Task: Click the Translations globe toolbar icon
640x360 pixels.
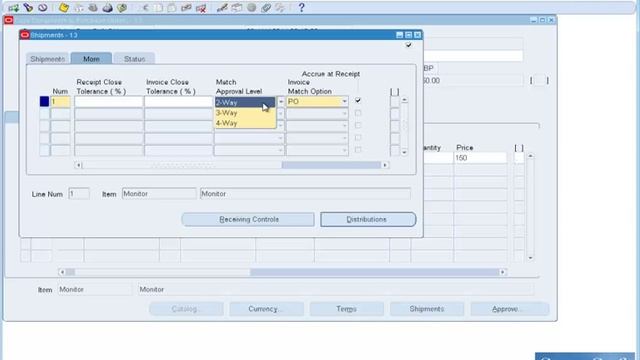Action: (x=251, y=8)
